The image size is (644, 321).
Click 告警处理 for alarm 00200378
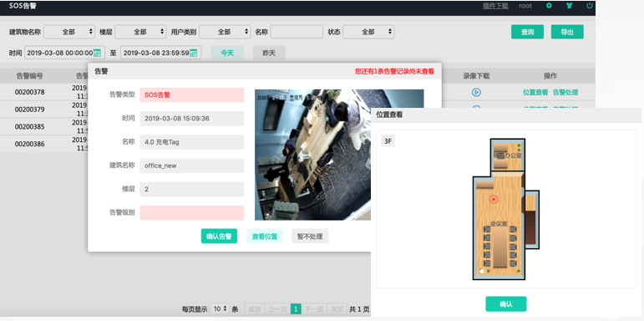point(565,93)
